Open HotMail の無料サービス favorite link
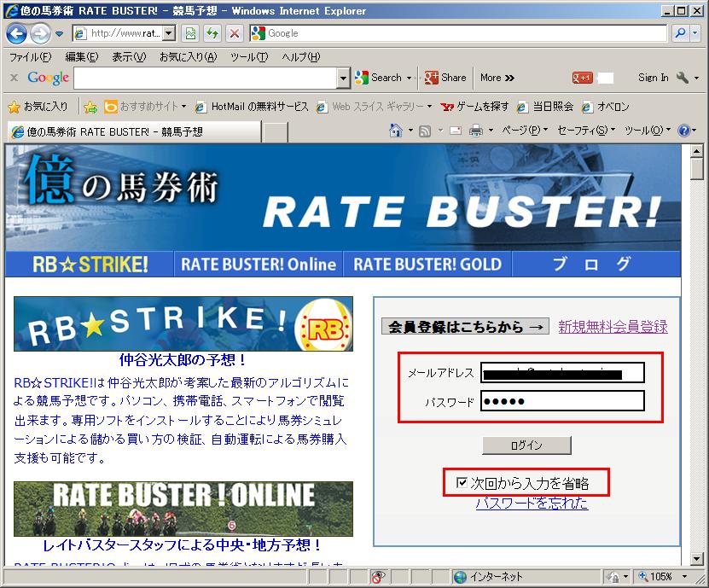The height and width of the screenshot is (588, 709). 253,107
